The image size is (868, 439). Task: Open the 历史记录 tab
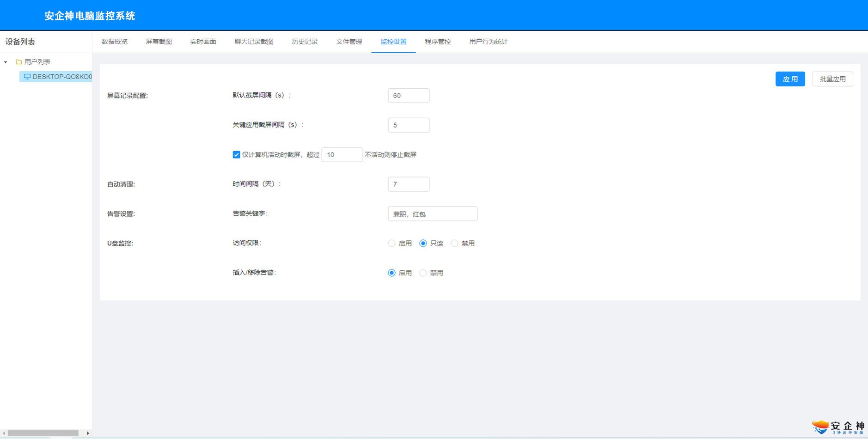pos(305,42)
